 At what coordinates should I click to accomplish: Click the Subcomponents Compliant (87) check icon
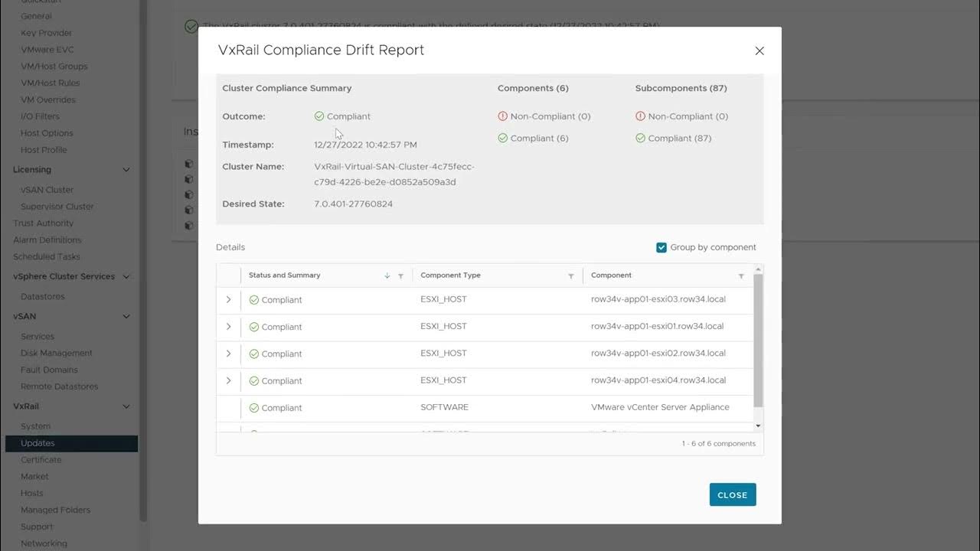641,139
